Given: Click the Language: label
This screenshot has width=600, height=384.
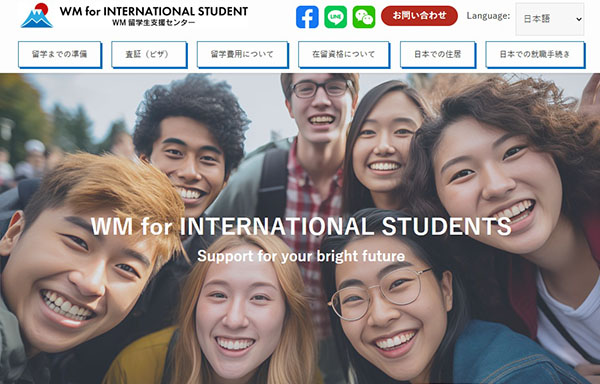Looking at the screenshot, I should 488,16.
